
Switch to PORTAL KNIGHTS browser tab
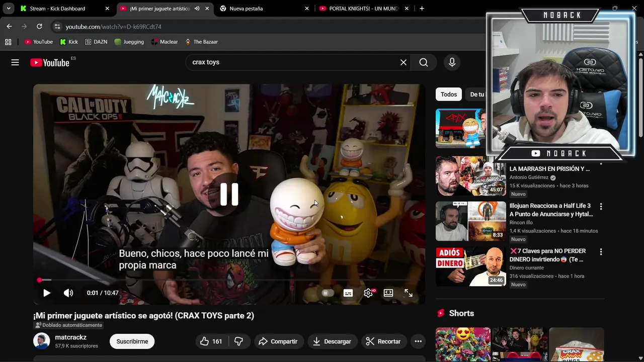363,9
